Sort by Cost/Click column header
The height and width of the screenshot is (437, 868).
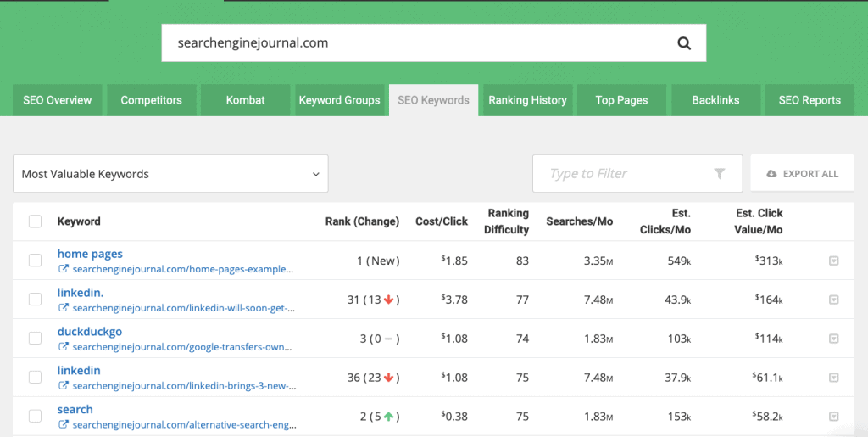pos(442,221)
